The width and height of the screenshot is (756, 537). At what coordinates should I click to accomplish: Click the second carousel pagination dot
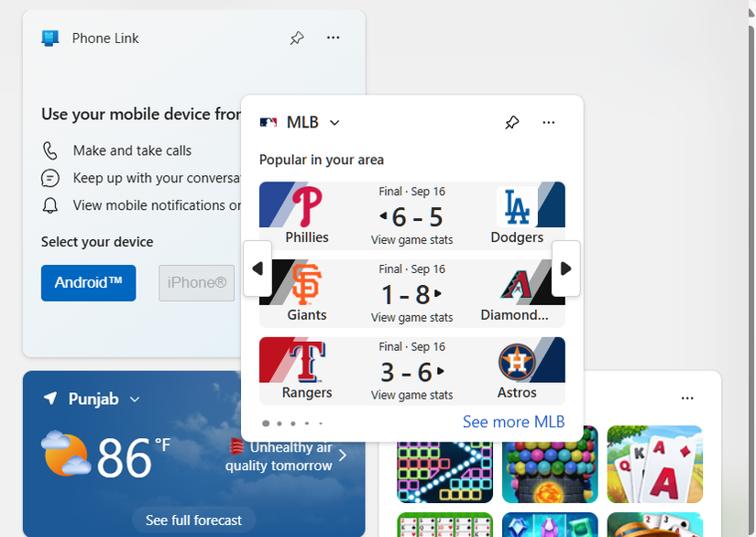(x=279, y=423)
